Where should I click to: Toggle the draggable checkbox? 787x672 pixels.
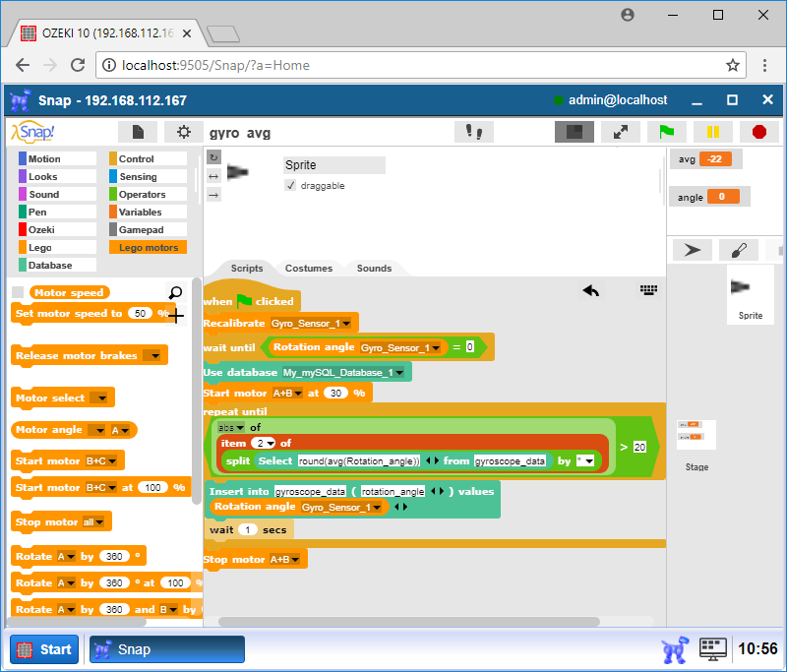coord(290,186)
